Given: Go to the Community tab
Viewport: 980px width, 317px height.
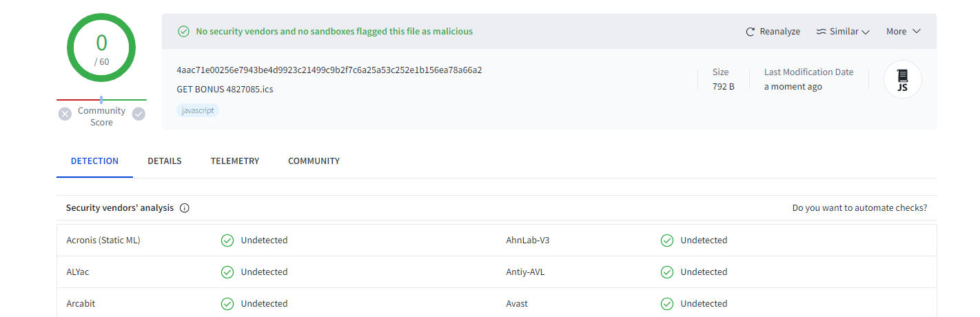Looking at the screenshot, I should click(314, 161).
